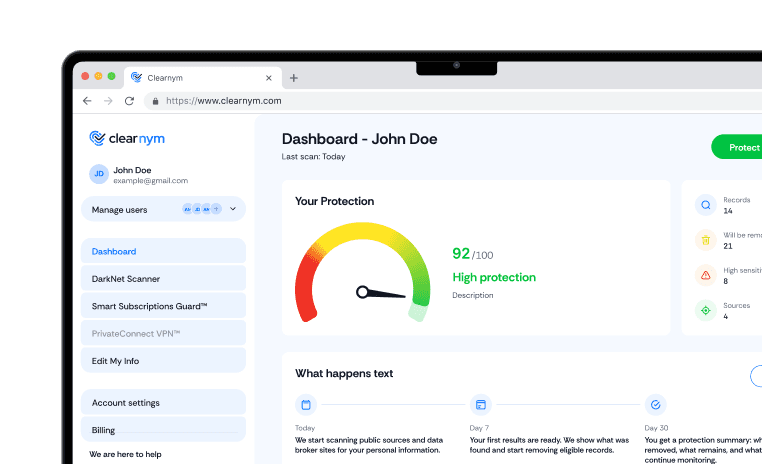Click the High sensitivity warning triangle icon
Screen dimensions: 762x464
[x=706, y=275]
